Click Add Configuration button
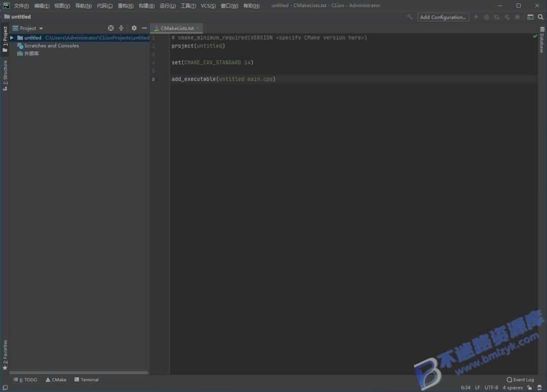The height and width of the screenshot is (392, 547). point(443,17)
